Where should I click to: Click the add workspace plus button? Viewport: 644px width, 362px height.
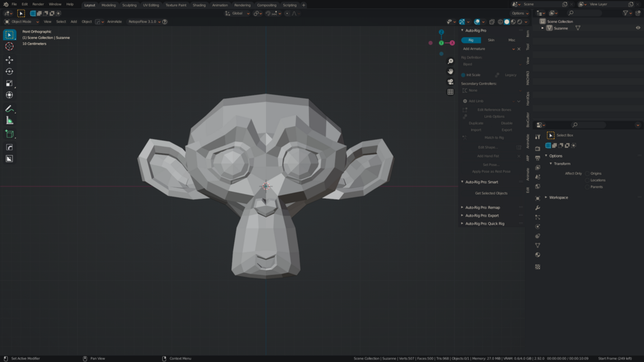[x=304, y=5]
